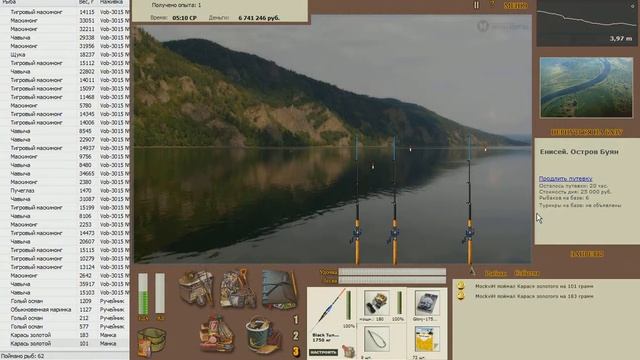
Task: Click the orange button below the location info panel
Action: [x=587, y=254]
